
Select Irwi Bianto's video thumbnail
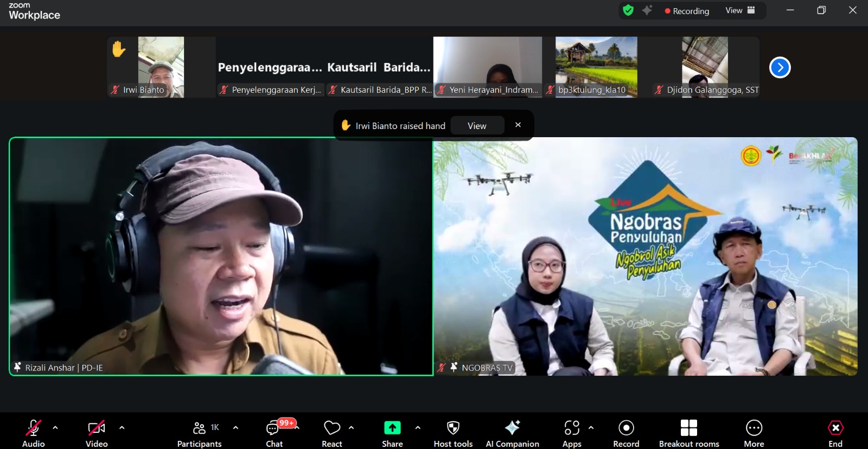tap(161, 67)
